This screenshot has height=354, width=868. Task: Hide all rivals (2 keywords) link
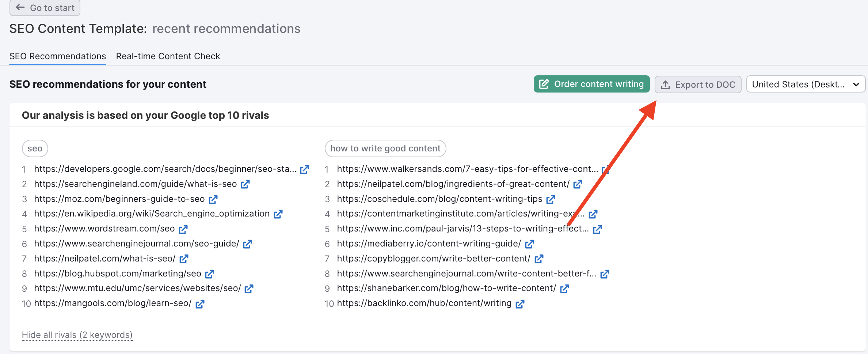tap(77, 335)
